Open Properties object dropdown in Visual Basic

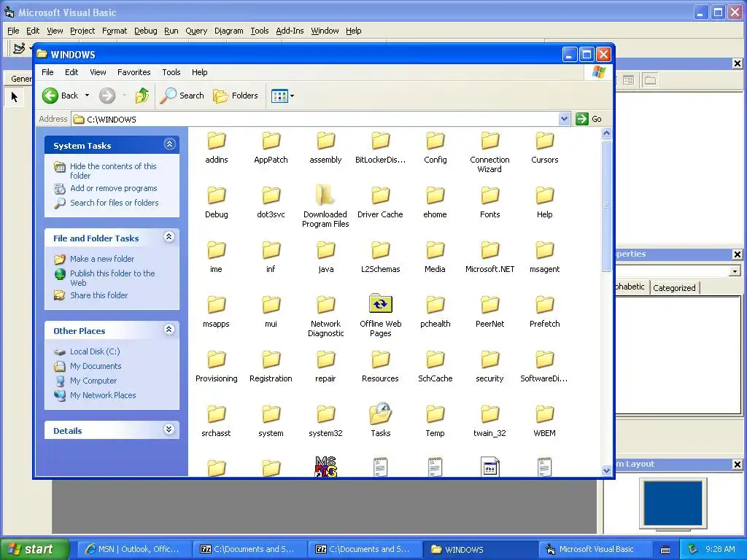click(735, 271)
